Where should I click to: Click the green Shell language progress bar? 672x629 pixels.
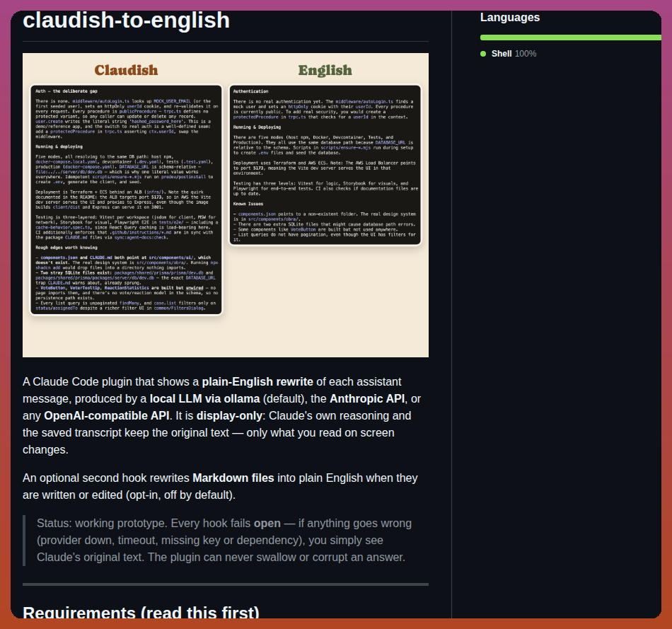click(570, 37)
